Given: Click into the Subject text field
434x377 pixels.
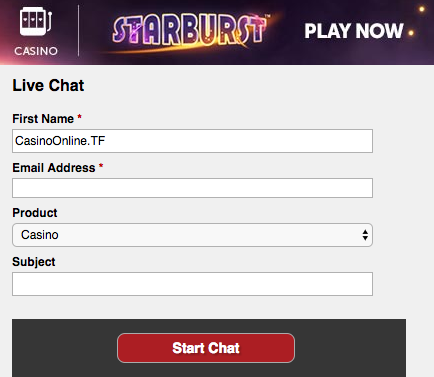Looking at the screenshot, I should click(192, 284).
